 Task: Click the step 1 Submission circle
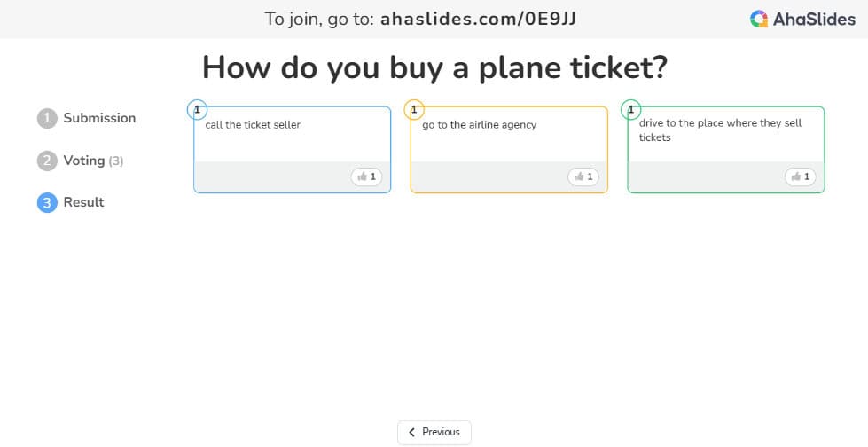point(47,119)
